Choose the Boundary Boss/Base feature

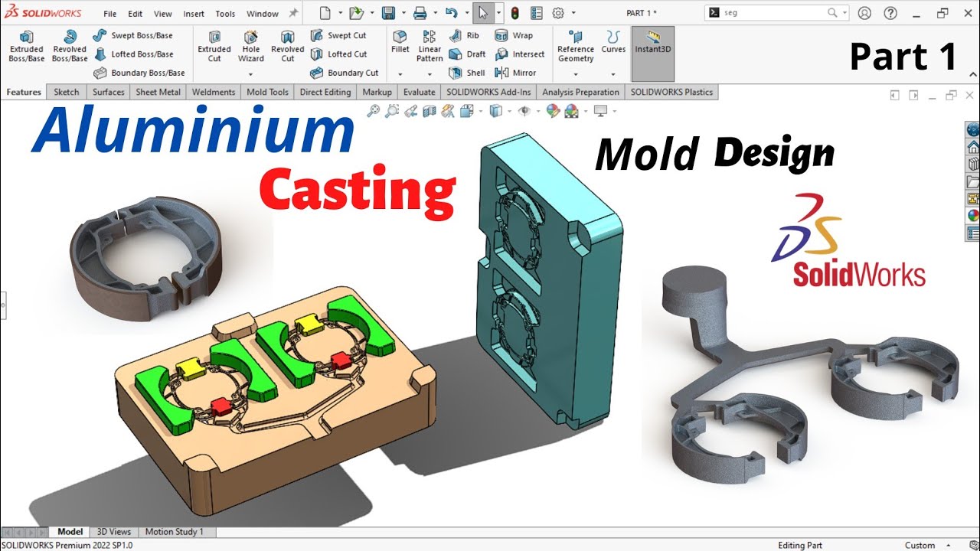pos(139,73)
